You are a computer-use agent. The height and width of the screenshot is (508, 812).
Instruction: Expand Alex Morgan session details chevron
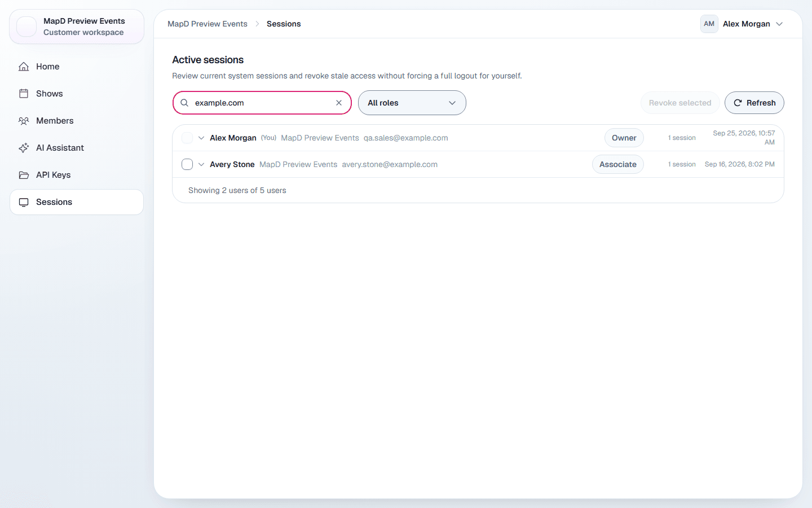[201, 138]
